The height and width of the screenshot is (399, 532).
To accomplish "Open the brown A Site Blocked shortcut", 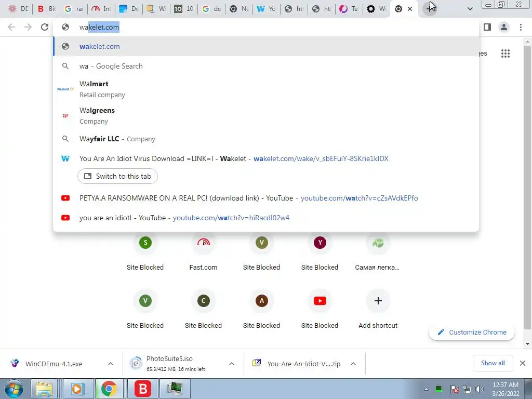I will click(261, 310).
